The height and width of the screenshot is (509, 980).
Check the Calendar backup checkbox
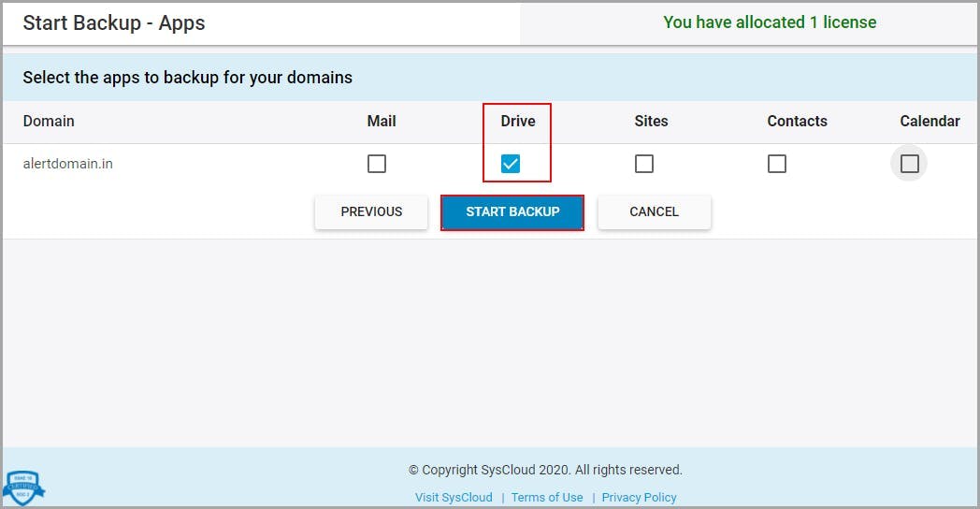tap(909, 164)
